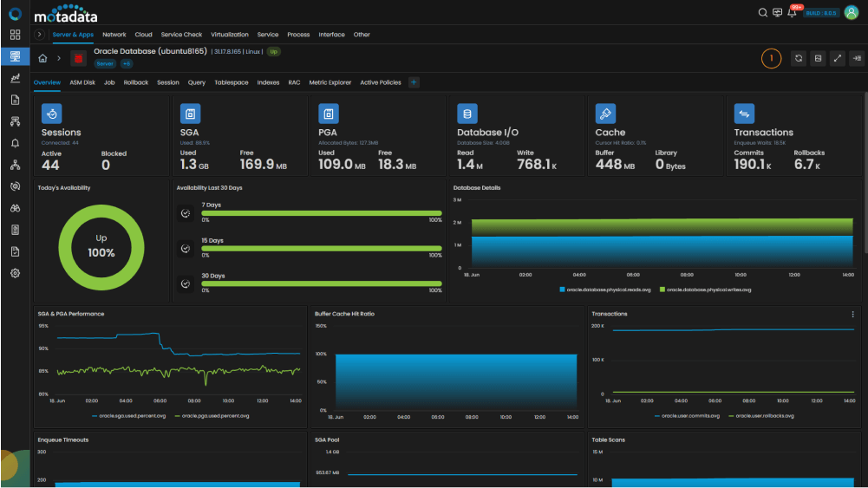868x488 pixels.
Task: Toggle oracle.database.physical.writes.avg legend series
Action: pyautogui.click(x=705, y=290)
